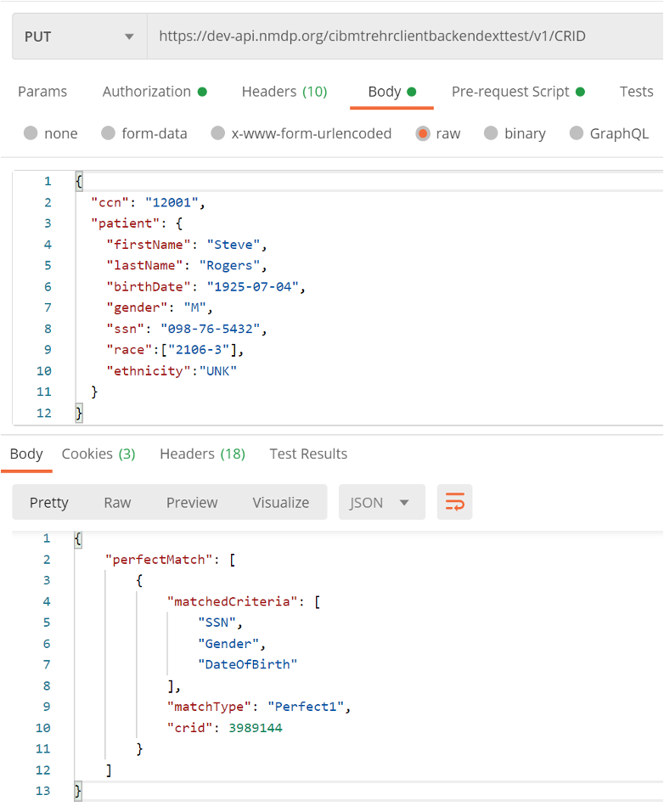This screenshot has width=664, height=812.
Task: Open the response Headers (18) tab
Action: pyautogui.click(x=202, y=454)
